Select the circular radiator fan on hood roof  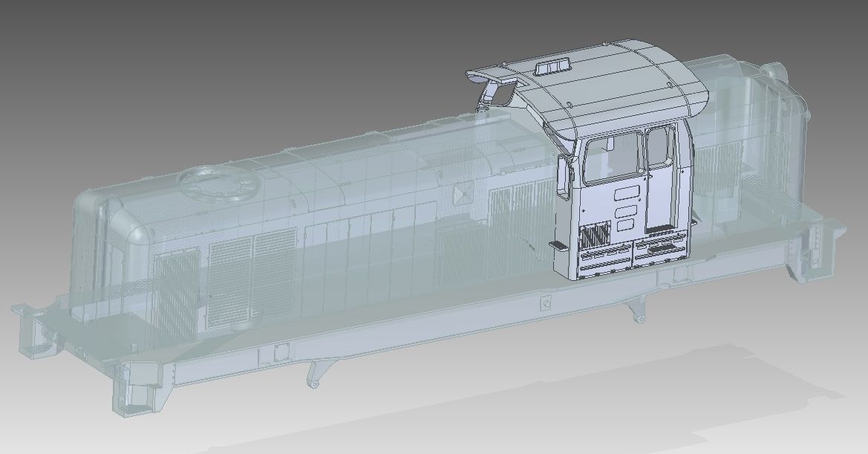pos(215,184)
